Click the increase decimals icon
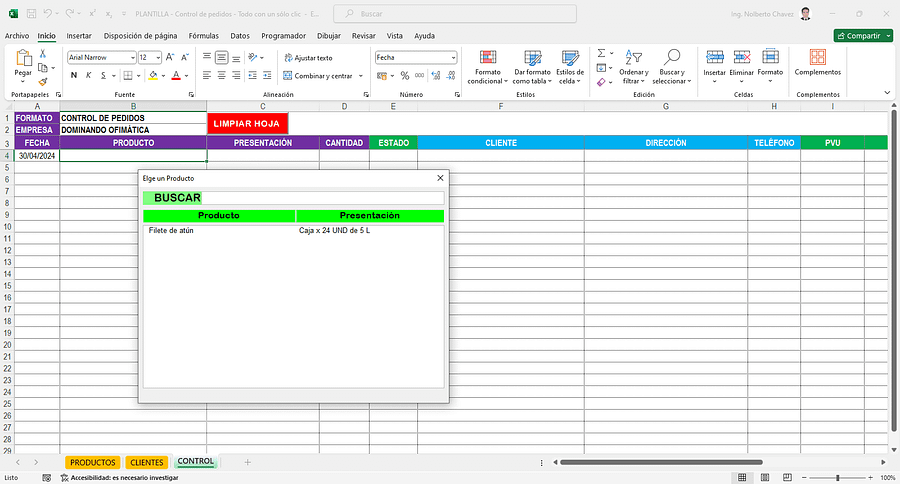This screenshot has width=900, height=484. coord(436,75)
